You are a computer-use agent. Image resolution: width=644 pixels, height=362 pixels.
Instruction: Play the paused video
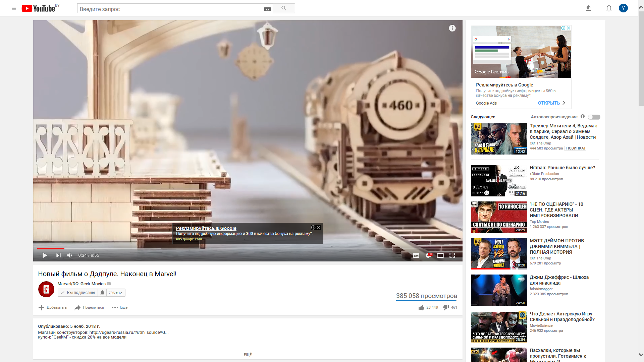pos(45,255)
